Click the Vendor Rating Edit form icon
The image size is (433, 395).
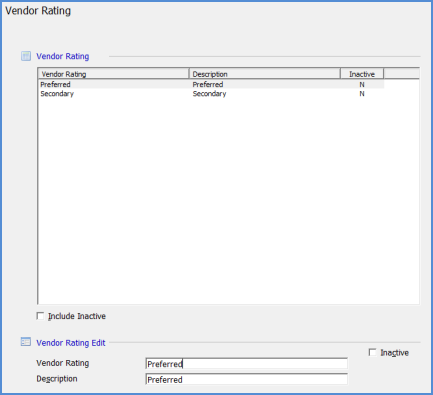click(x=26, y=342)
